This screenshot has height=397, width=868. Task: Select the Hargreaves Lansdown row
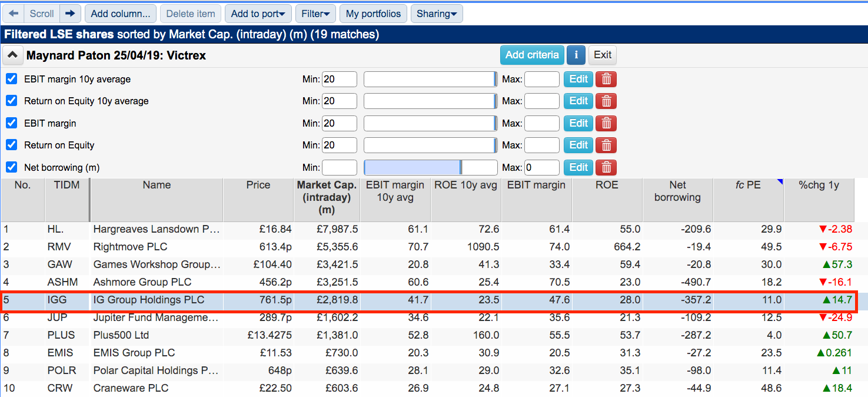coord(428,229)
